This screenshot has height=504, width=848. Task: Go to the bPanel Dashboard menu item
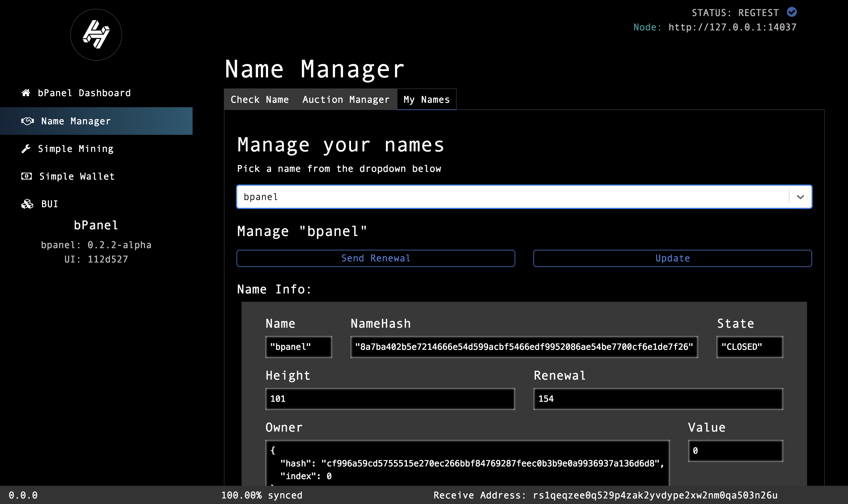84,93
